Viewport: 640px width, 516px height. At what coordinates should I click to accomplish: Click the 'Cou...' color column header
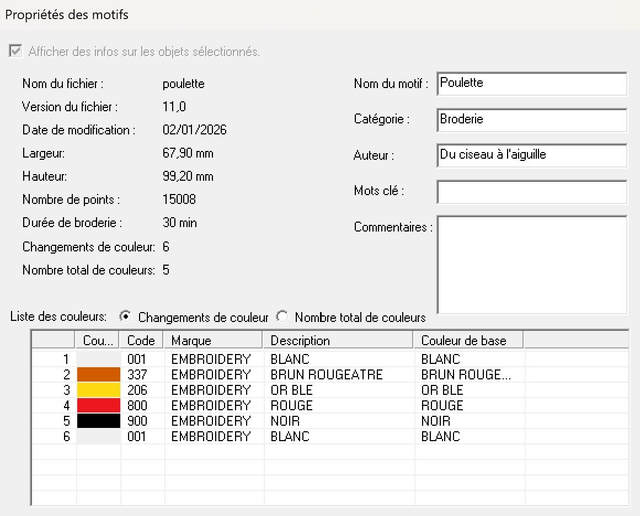point(99,341)
